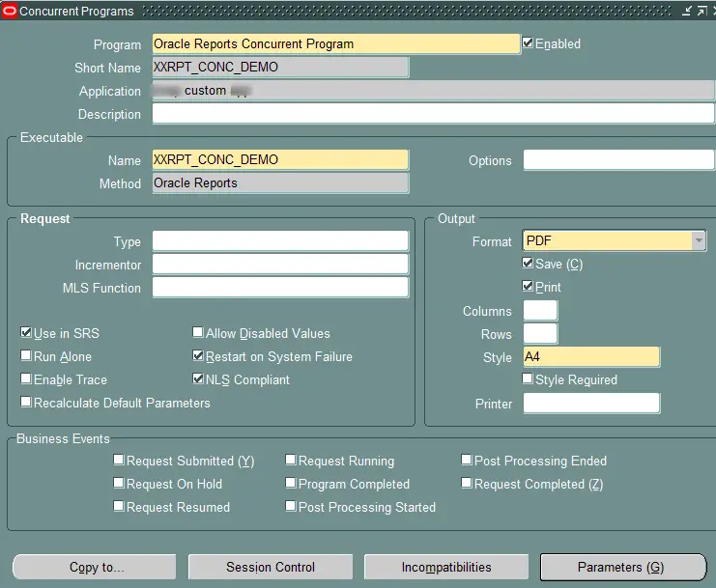The width and height of the screenshot is (716, 588).
Task: Toggle the Print checkbox
Action: point(528,286)
